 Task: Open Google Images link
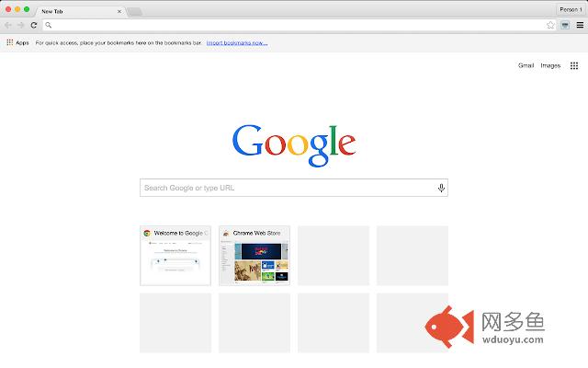coord(550,65)
